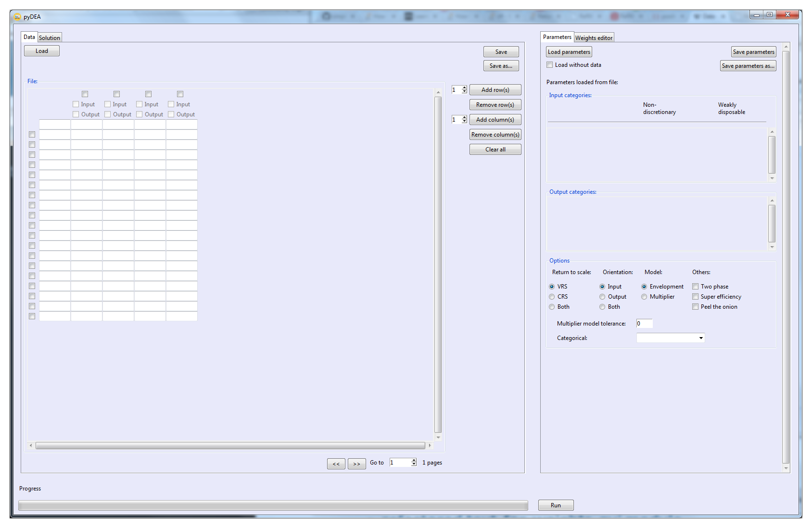The image size is (812, 528).
Task: Go to previous page with << button
Action: 336,464
